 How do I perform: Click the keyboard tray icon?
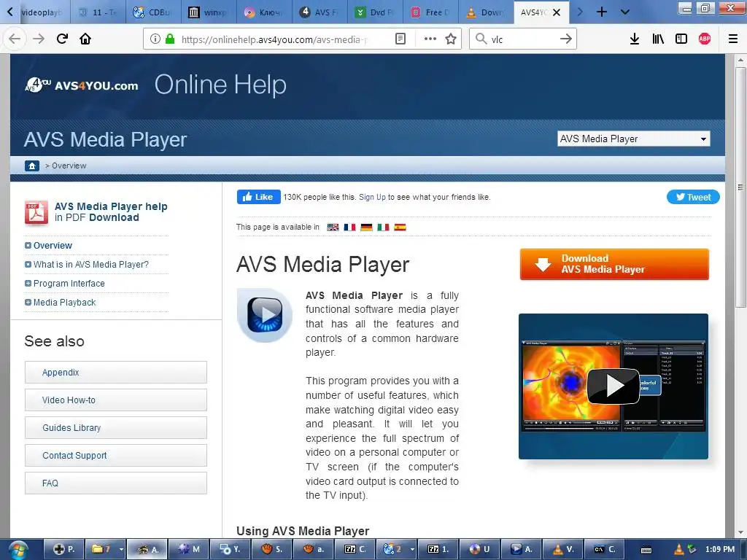tap(646, 550)
